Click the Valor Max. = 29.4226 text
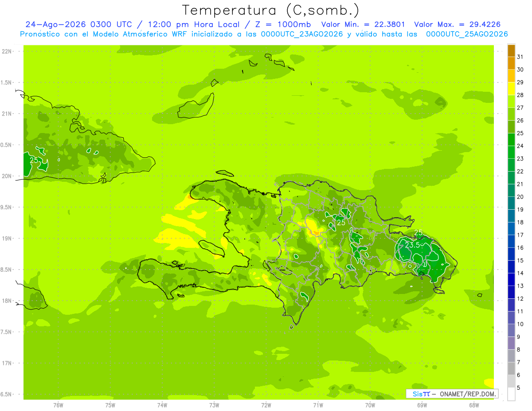The width and height of the screenshot is (532, 411). (x=457, y=24)
